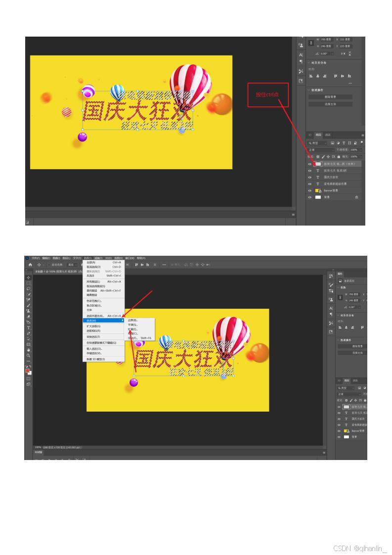Click flip horizontal icon in upper screenshot properties

(x=343, y=53)
